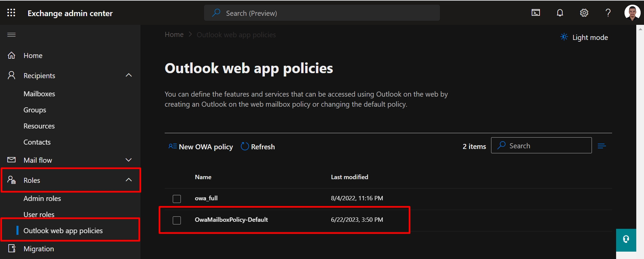Screen dimensions: 644x259
Task: Click the 8/4/2022, 11:16 PM date cell
Action: coord(357,198)
